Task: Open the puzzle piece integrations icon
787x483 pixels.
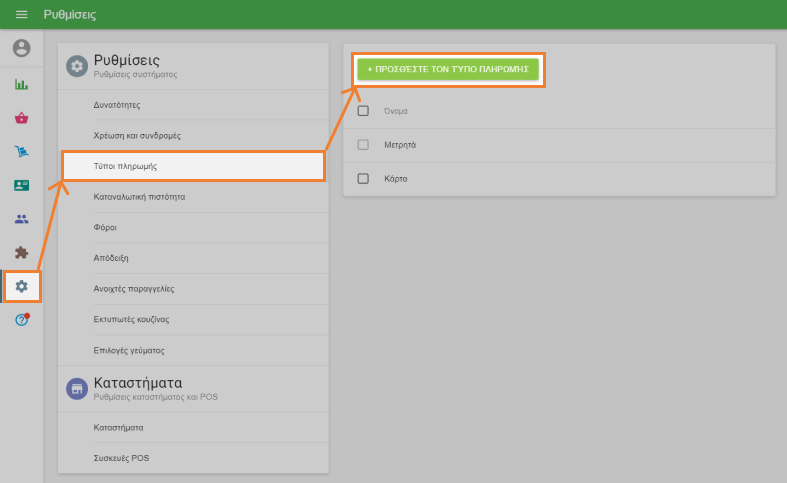Action: pyautogui.click(x=21, y=253)
